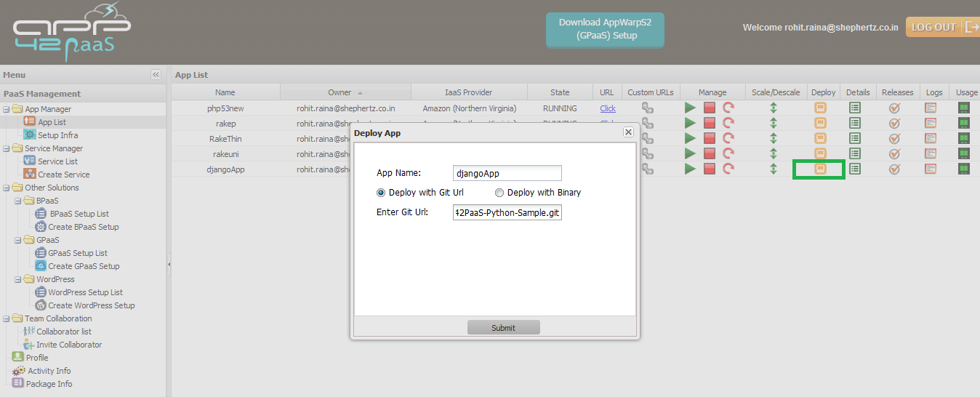The height and width of the screenshot is (397, 980).
Task: Click the Deploy icon for djangoApp
Action: (819, 169)
